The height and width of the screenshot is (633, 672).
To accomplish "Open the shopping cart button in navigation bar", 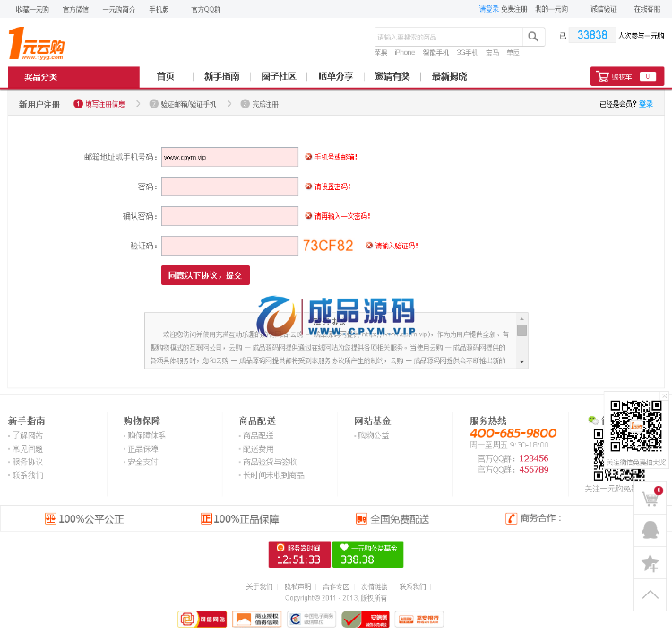I will [627, 76].
